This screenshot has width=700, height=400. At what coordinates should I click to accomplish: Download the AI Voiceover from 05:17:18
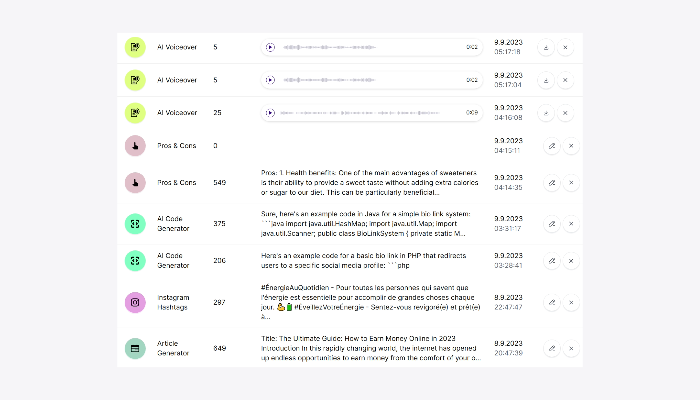tap(546, 47)
